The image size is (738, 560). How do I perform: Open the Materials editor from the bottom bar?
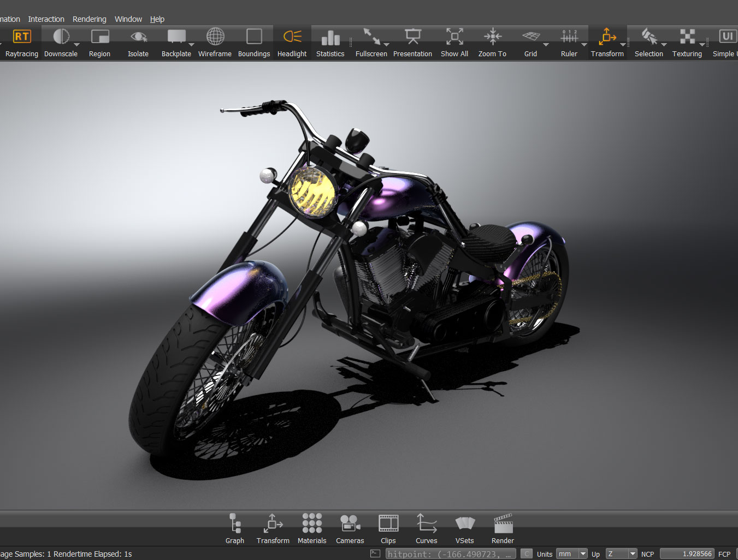coord(312,523)
